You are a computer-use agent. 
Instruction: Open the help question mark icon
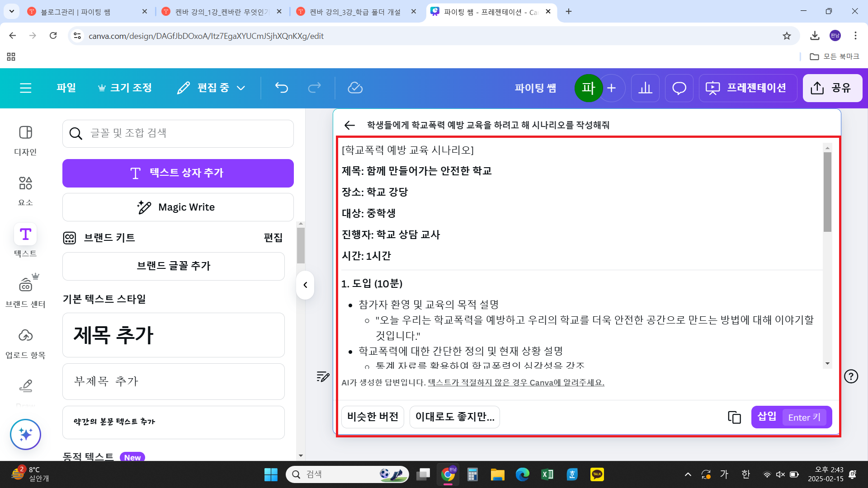click(850, 376)
